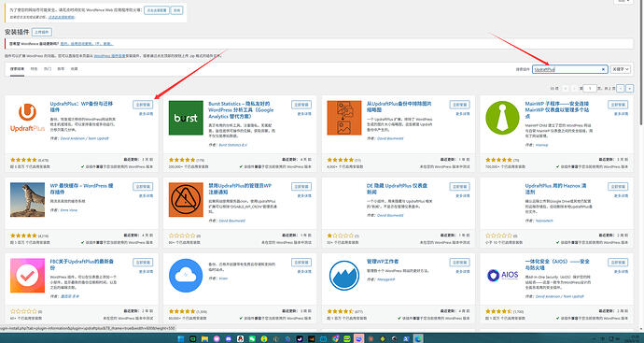
Task: Click the plugin search field containing UpdraftPlus
Action: click(x=570, y=69)
